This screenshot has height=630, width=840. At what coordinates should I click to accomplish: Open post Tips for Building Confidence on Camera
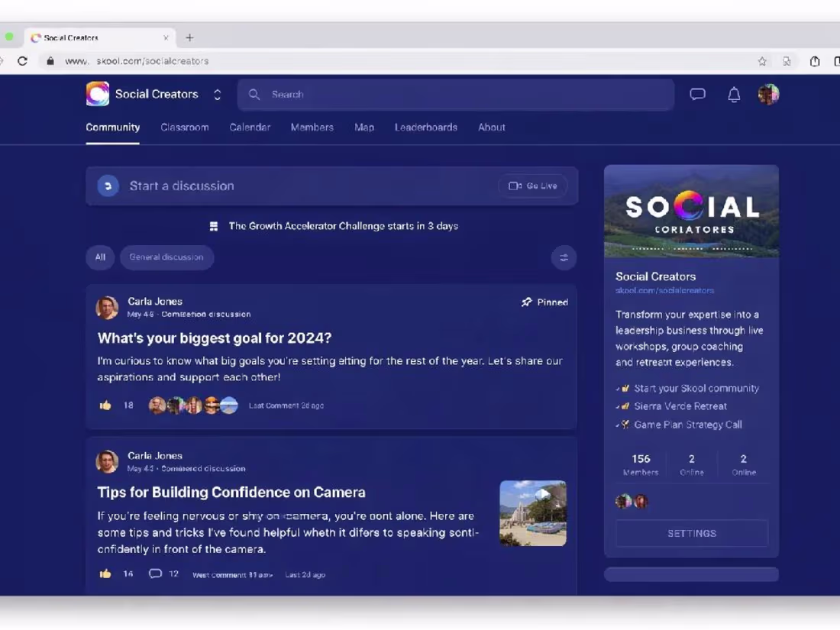[x=231, y=493]
